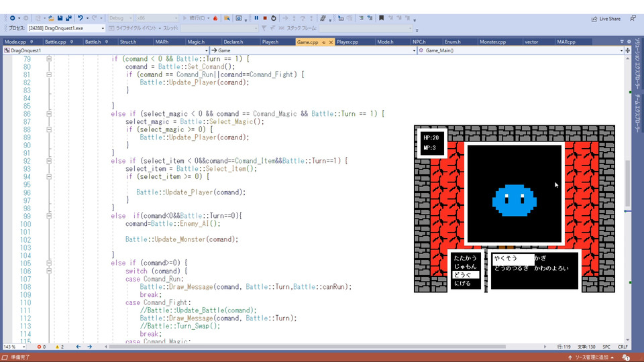Click the Find in Files icon
The width and height of the screenshot is (644, 362).
(x=227, y=18)
